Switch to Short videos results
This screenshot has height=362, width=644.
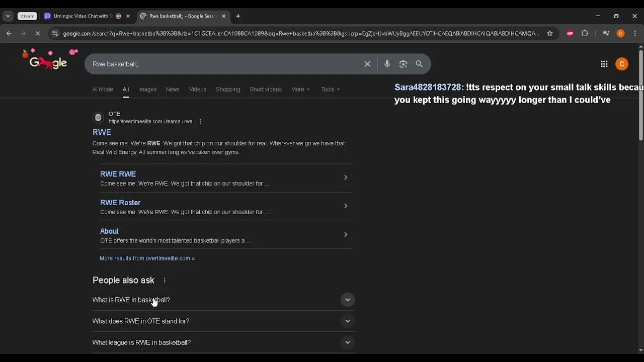[x=266, y=89]
